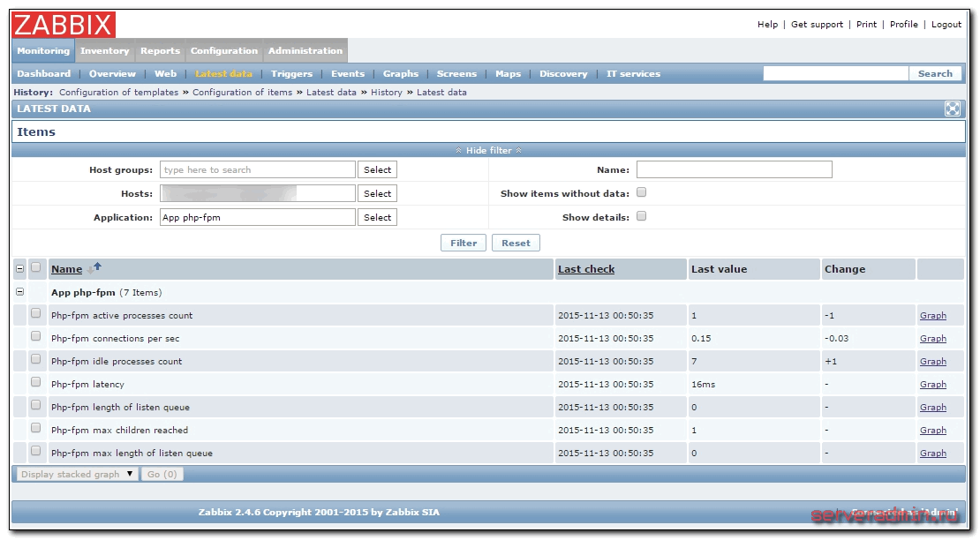The height and width of the screenshot is (540, 980).
Task: Go to Dashboard submenu
Action: pyautogui.click(x=44, y=73)
